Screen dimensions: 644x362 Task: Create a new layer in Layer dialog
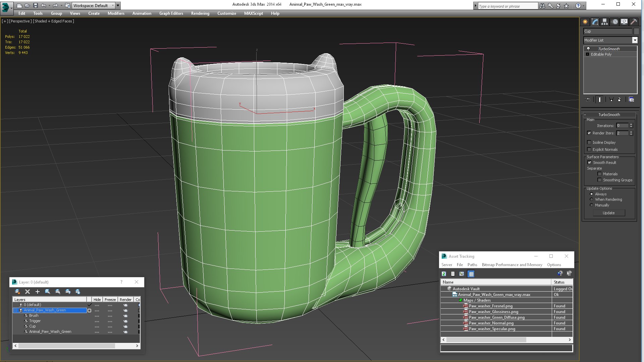click(x=17, y=292)
